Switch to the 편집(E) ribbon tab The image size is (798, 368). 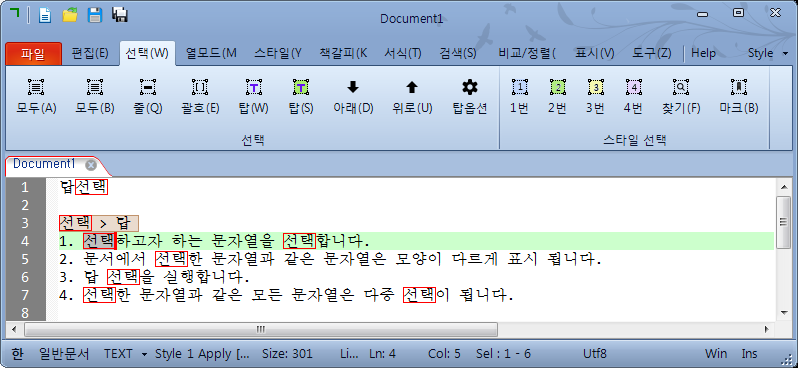[90, 53]
